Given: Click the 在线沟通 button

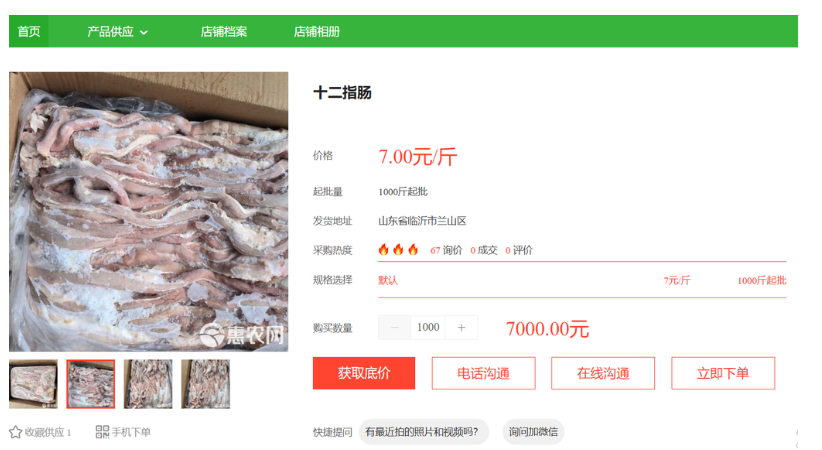Looking at the screenshot, I should 603,373.
